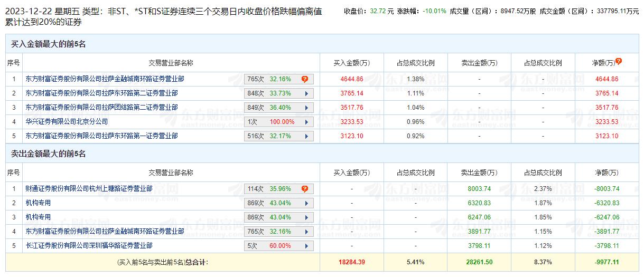This screenshot has height=278, width=644.
Task: Open the 华兴证券有限公司北京分公司 link
Action: pos(67,122)
